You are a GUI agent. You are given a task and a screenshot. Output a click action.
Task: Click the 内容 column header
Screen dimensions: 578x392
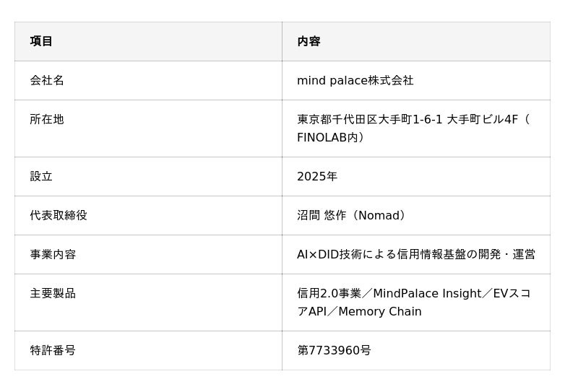coord(309,41)
